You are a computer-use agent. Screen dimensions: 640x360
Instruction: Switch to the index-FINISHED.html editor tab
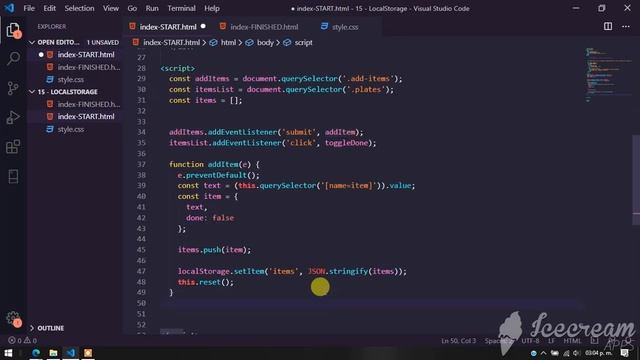coord(264,27)
